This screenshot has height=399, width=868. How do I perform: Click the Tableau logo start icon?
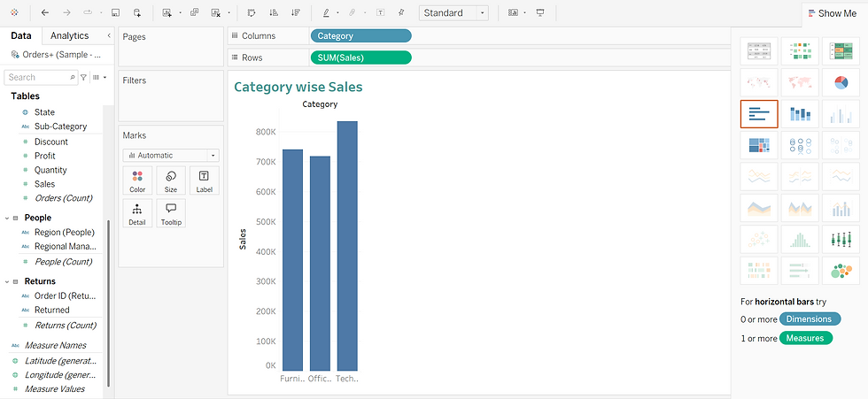(x=14, y=12)
